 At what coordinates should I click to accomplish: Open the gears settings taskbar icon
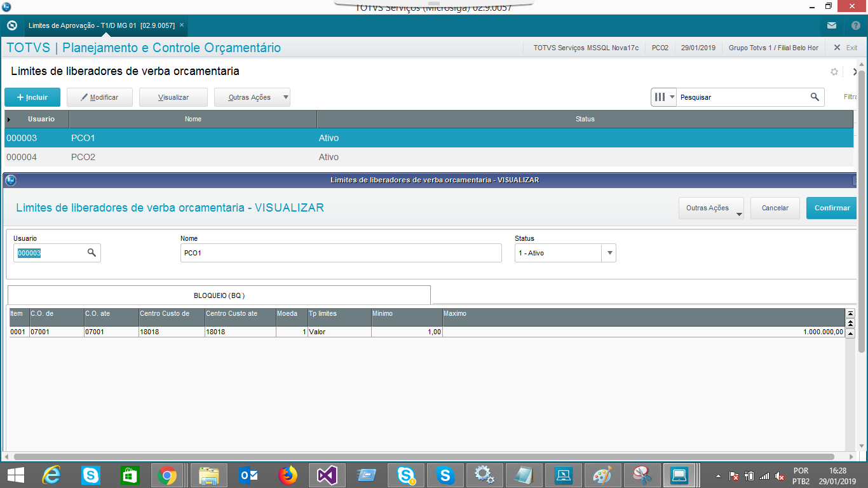(x=485, y=475)
